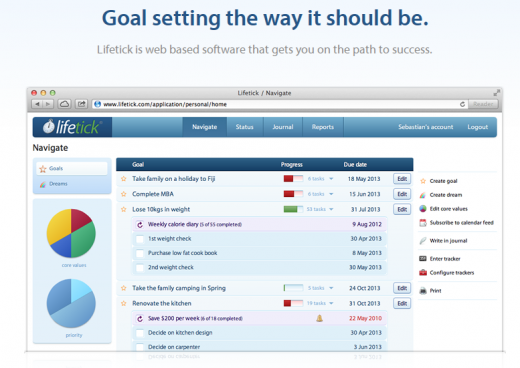Expand 5 tasks for family camping goal
This screenshot has width=520, height=368.
tap(331, 288)
